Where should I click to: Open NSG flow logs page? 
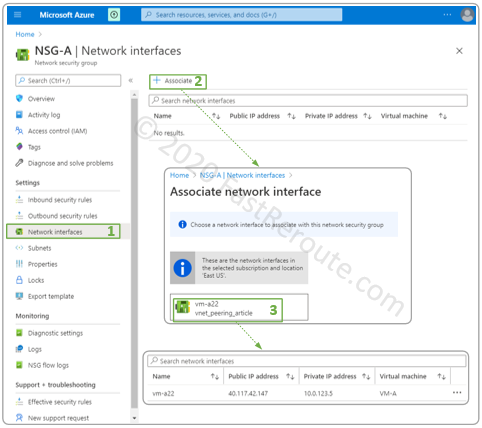click(48, 365)
